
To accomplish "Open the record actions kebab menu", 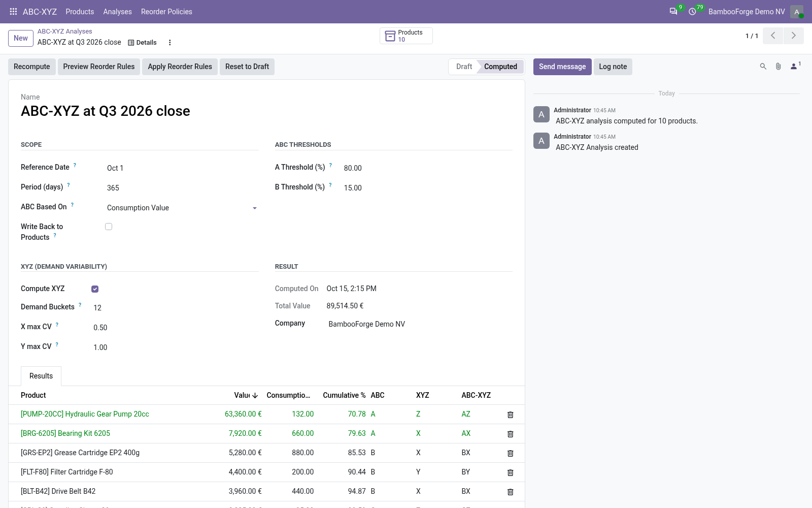I will point(170,43).
